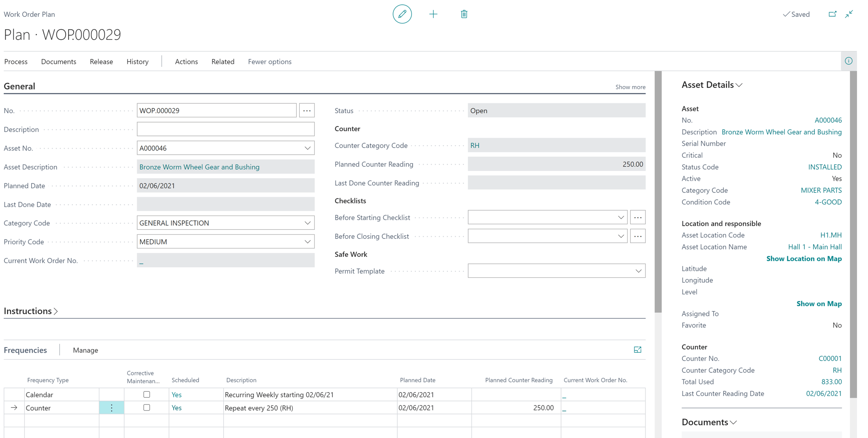This screenshot has width=868, height=438.
Task: Click Show more in the General section
Action: (x=630, y=87)
